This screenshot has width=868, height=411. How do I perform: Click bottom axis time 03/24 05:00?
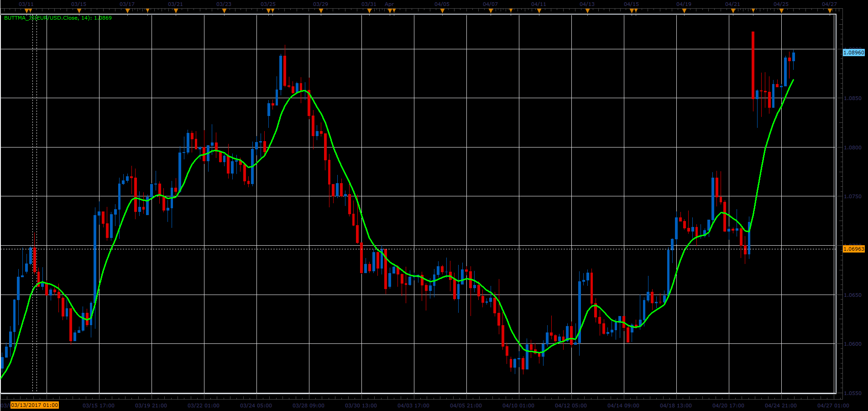click(x=256, y=406)
